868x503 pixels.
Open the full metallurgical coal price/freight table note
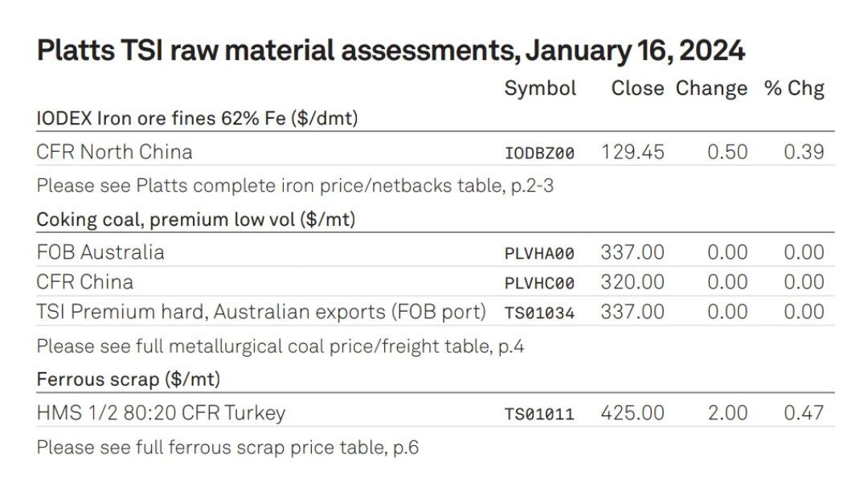(x=280, y=347)
